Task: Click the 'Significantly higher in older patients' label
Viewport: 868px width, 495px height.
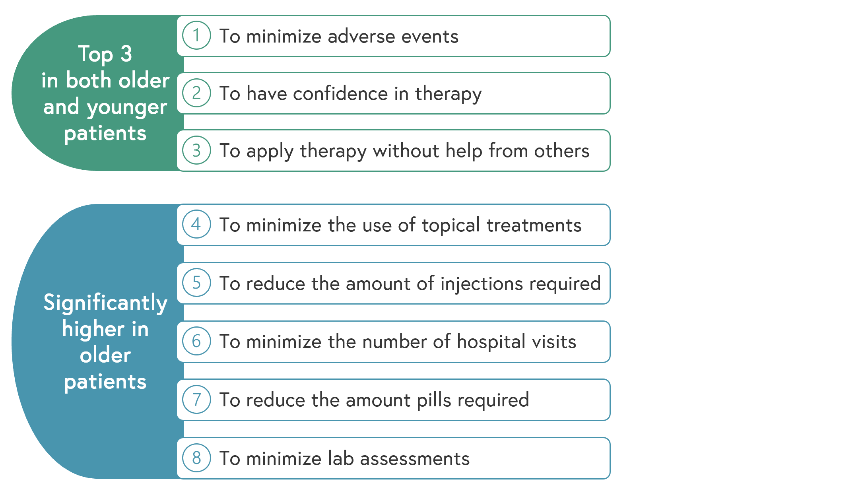Action: pos(105,342)
